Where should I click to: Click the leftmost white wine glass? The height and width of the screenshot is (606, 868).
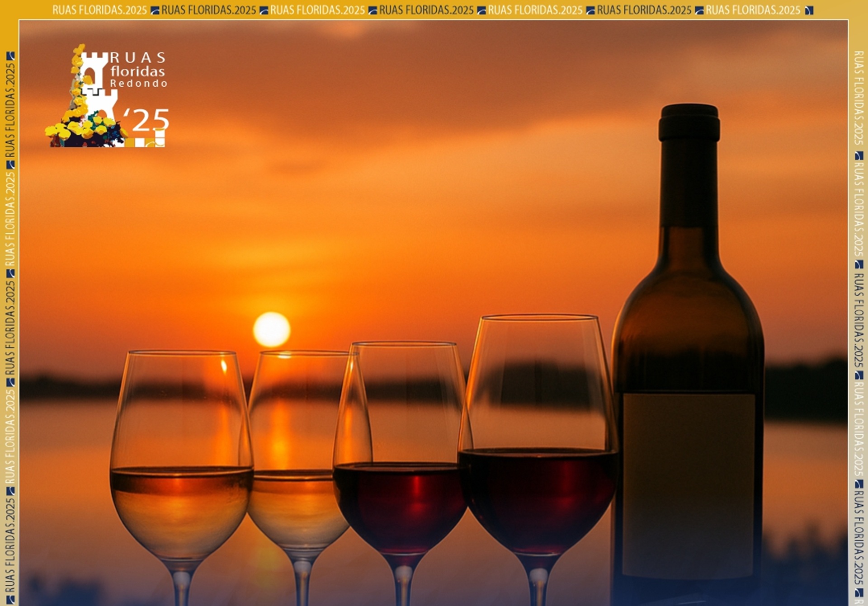click(x=181, y=478)
